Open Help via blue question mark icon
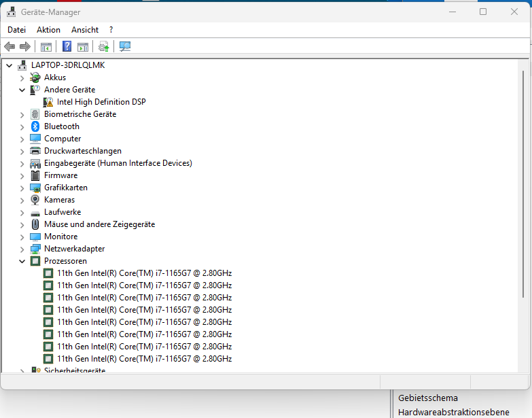 click(x=67, y=46)
